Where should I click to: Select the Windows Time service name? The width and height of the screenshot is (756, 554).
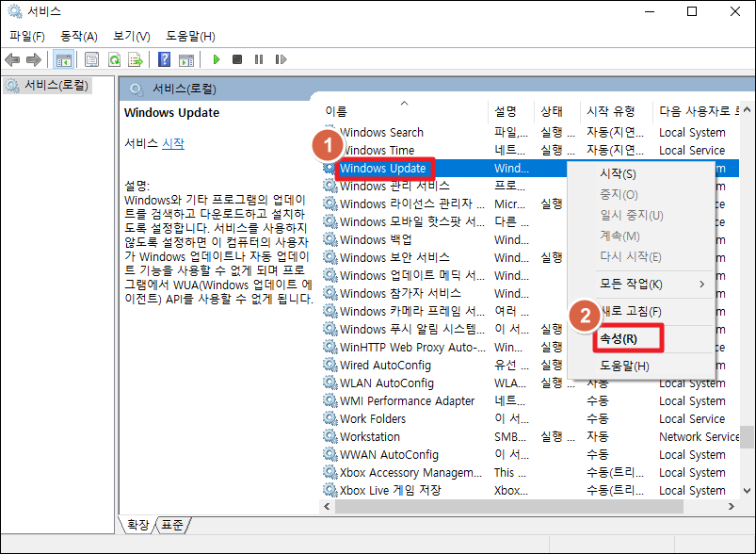(x=377, y=150)
